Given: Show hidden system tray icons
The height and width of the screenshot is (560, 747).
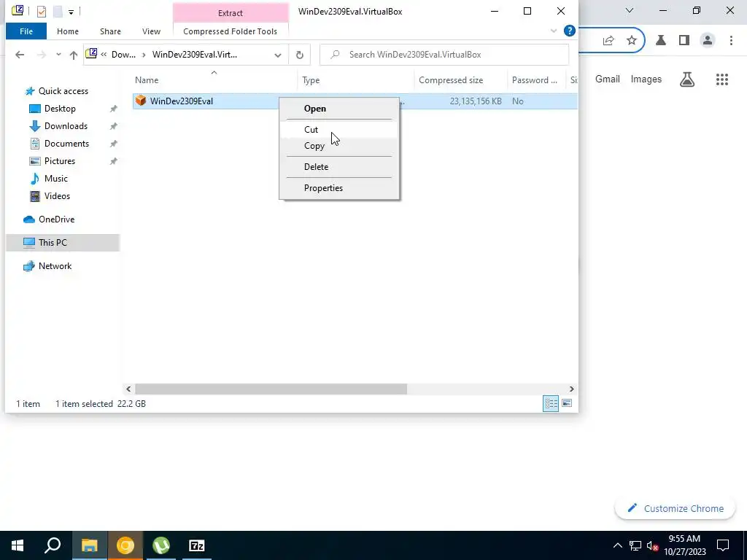Looking at the screenshot, I should [x=617, y=545].
